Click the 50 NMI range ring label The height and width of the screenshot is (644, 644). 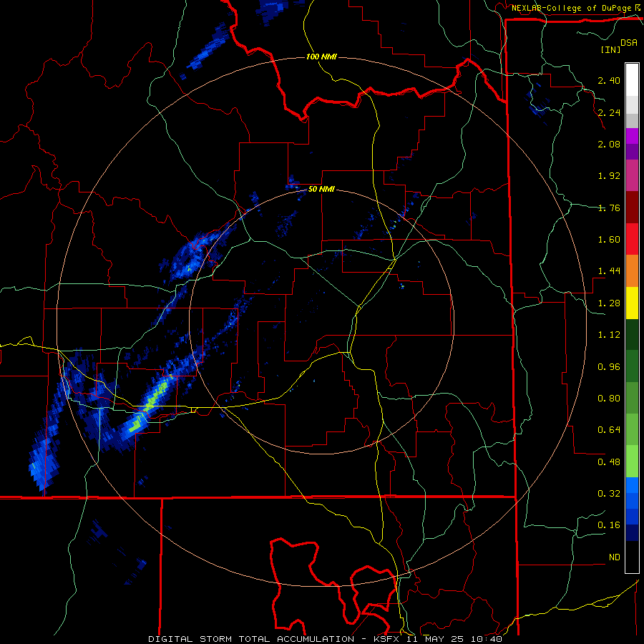pos(321,190)
